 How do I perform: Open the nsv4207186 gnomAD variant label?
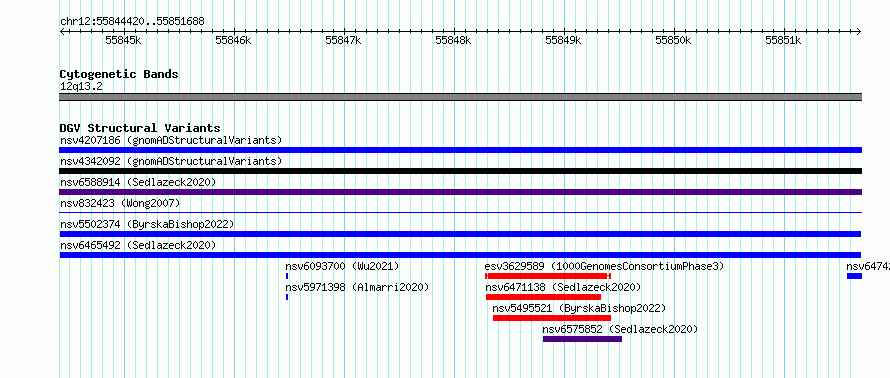click(x=171, y=140)
